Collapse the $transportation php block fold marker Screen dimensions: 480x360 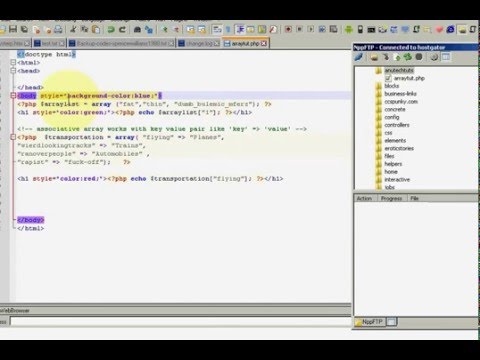tap(13, 137)
